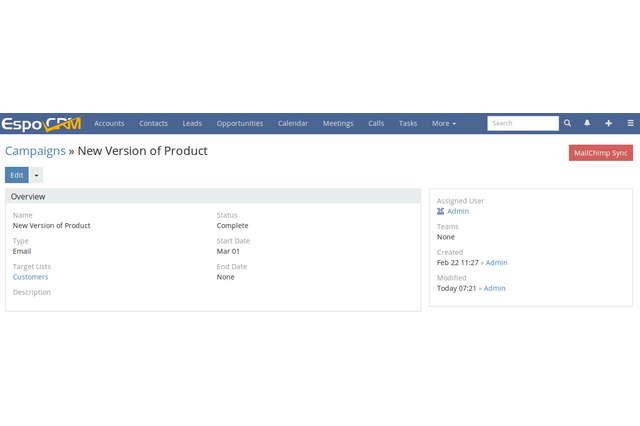Open the dropdown arrow beside Edit

click(x=37, y=175)
